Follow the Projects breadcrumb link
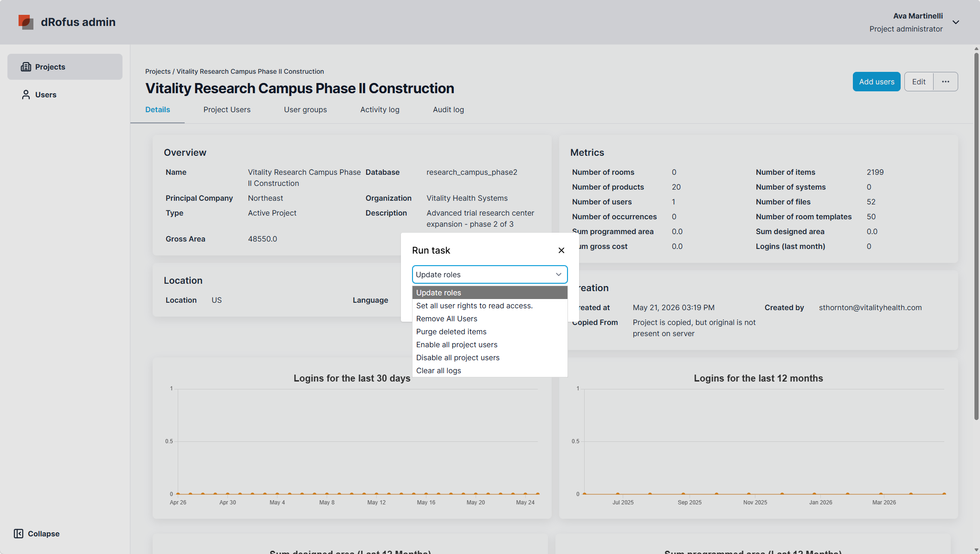 pos(158,71)
